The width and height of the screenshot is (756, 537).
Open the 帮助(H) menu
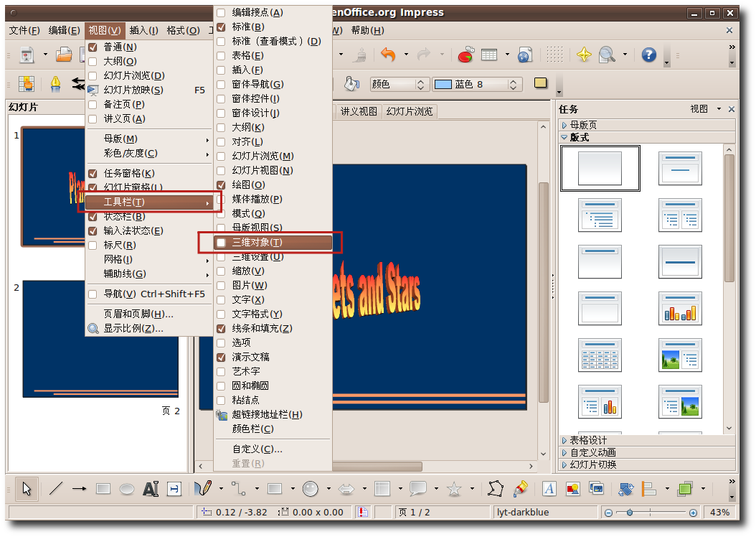coord(367,30)
